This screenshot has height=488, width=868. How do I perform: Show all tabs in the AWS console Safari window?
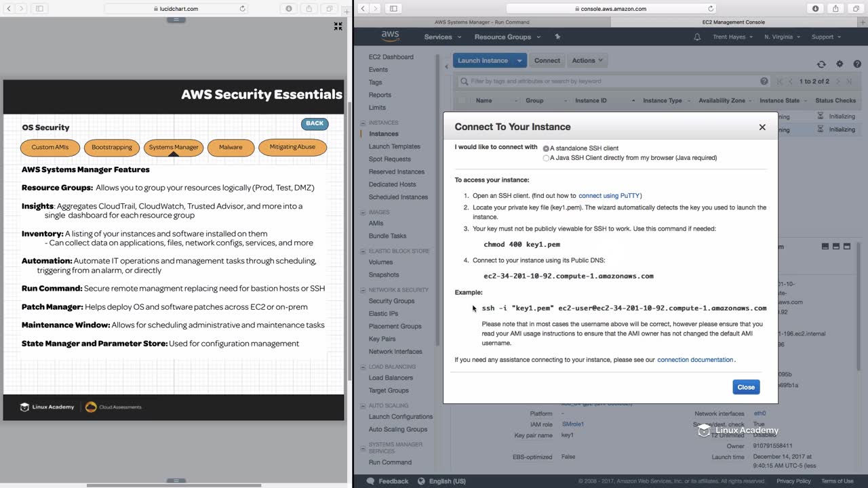point(855,9)
